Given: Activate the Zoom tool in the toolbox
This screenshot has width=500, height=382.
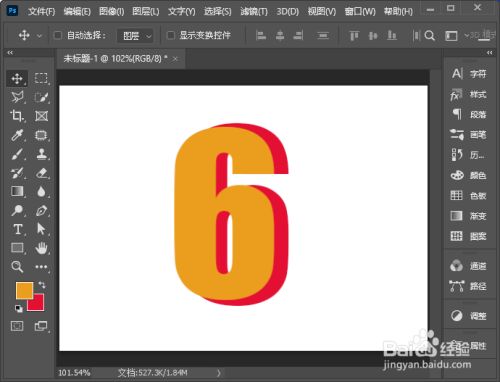Looking at the screenshot, I should pyautogui.click(x=17, y=267).
